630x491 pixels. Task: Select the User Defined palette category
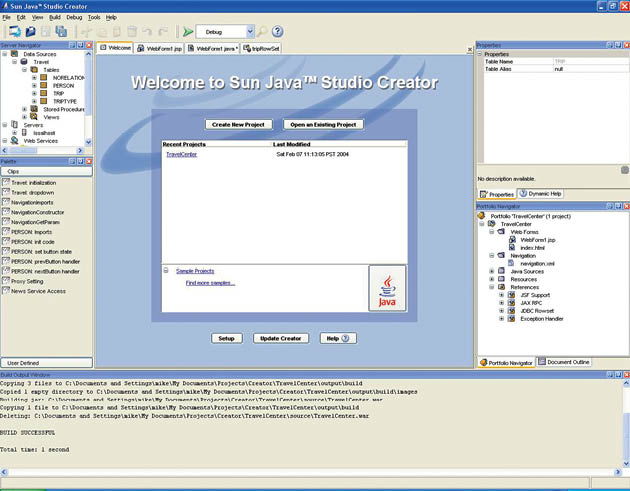pyautogui.click(x=47, y=363)
